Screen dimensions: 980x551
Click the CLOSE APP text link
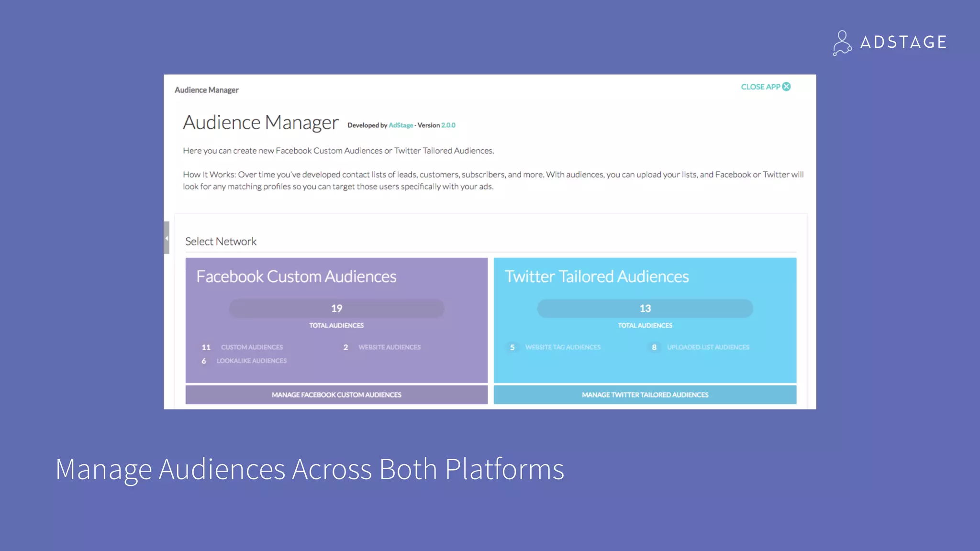click(760, 87)
